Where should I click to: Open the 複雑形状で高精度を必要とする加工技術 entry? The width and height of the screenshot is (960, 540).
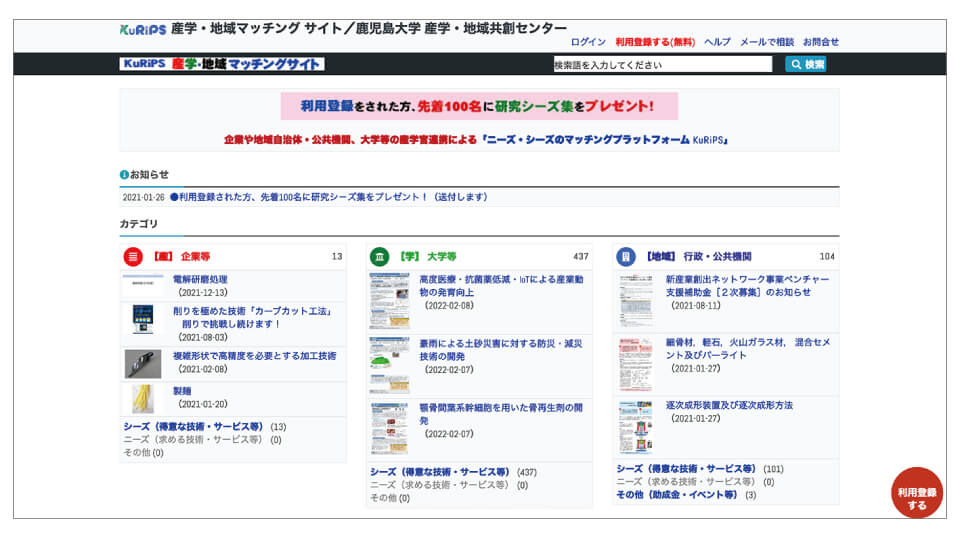pyautogui.click(x=254, y=356)
